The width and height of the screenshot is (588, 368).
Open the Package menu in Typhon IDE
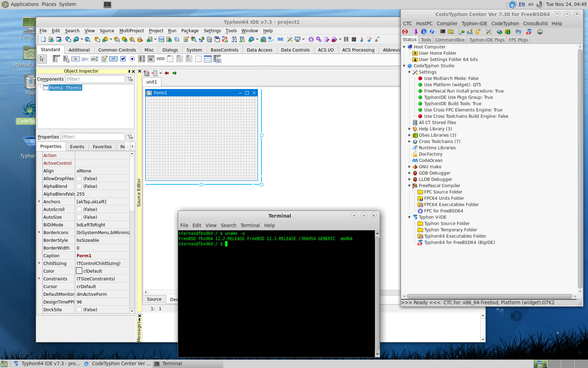click(x=190, y=30)
